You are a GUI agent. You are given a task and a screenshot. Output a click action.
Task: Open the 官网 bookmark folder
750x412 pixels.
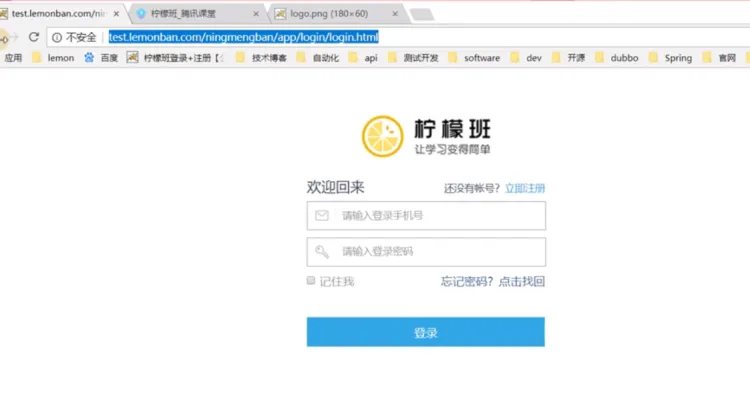click(x=719, y=58)
